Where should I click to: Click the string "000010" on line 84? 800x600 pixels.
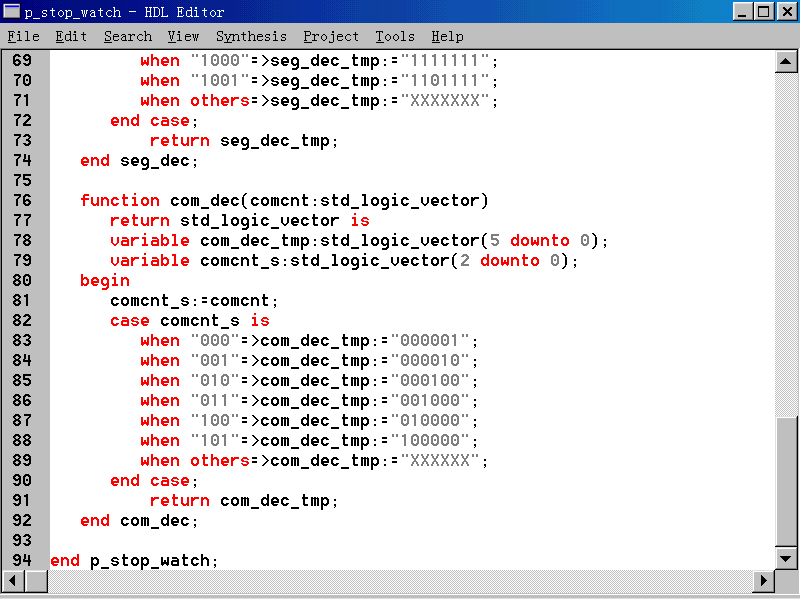pyautogui.click(x=430, y=360)
